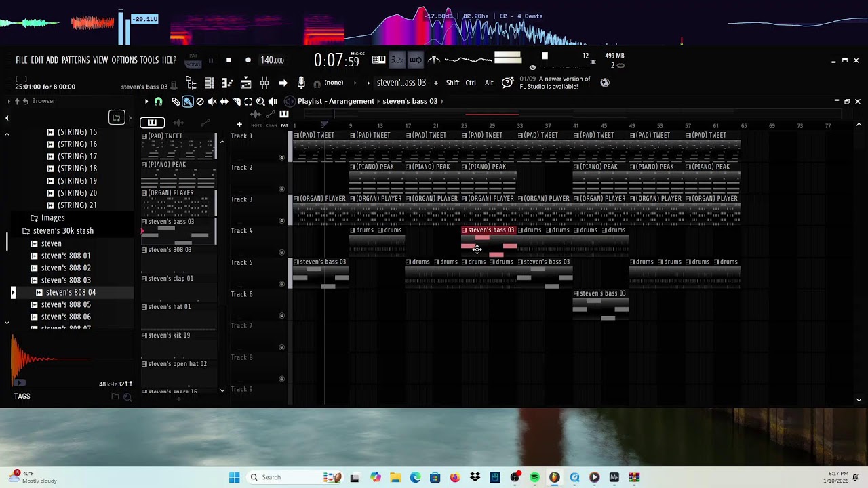Select the Slice tool in Playlist toolbar

[236, 101]
